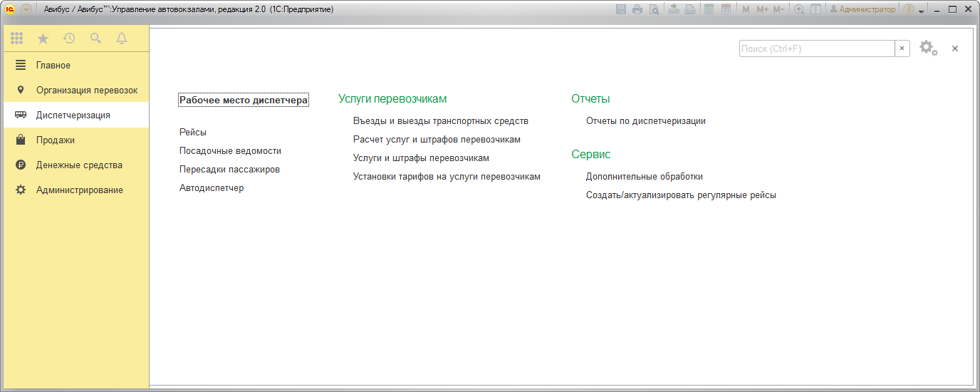Open Рабочее место диспетчера
The width and height of the screenshot is (980, 392).
pos(244,100)
